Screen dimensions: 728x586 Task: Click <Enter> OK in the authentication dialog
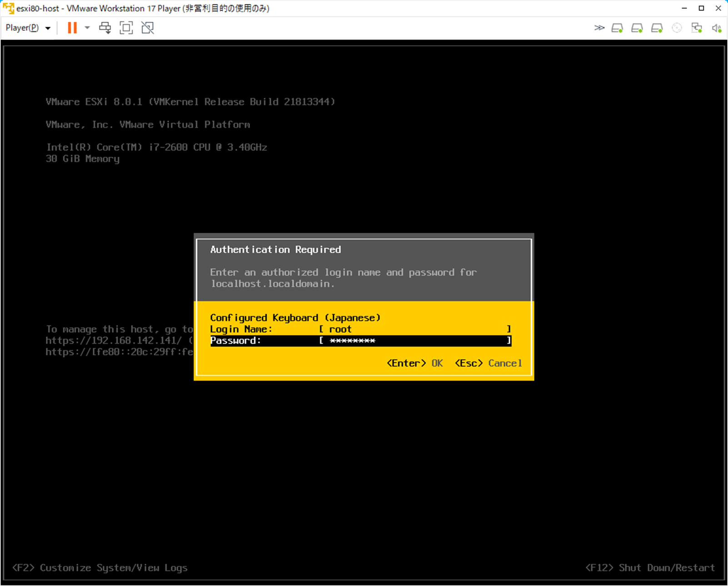(414, 363)
